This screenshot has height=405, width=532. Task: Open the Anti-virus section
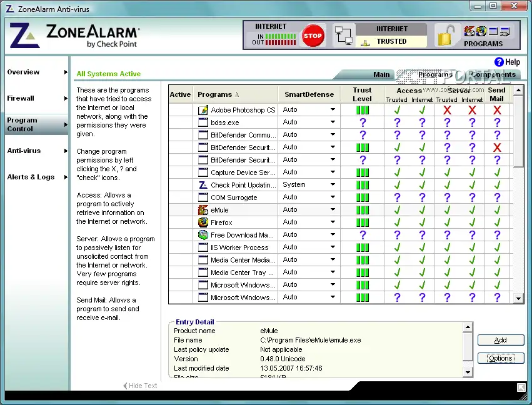coord(37,151)
